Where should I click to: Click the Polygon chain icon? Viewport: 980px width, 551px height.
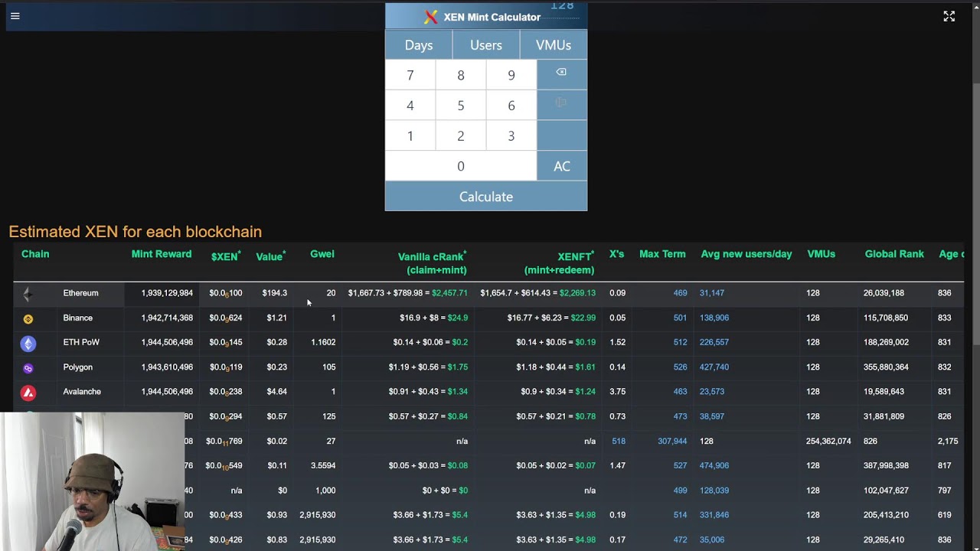tap(28, 368)
